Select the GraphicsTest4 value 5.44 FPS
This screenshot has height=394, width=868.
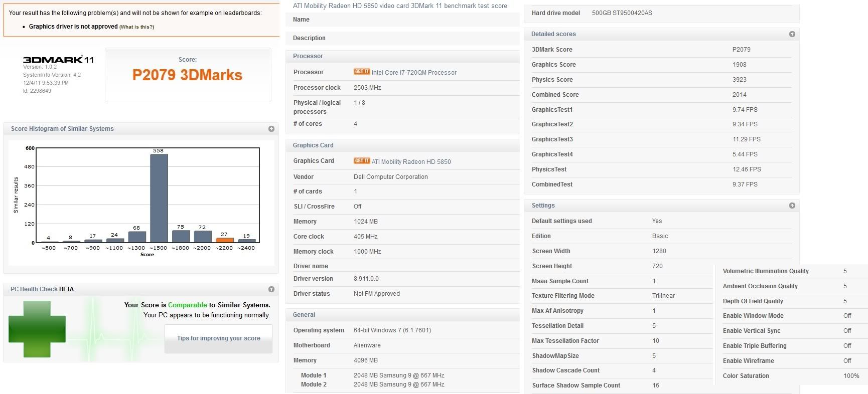pos(745,154)
